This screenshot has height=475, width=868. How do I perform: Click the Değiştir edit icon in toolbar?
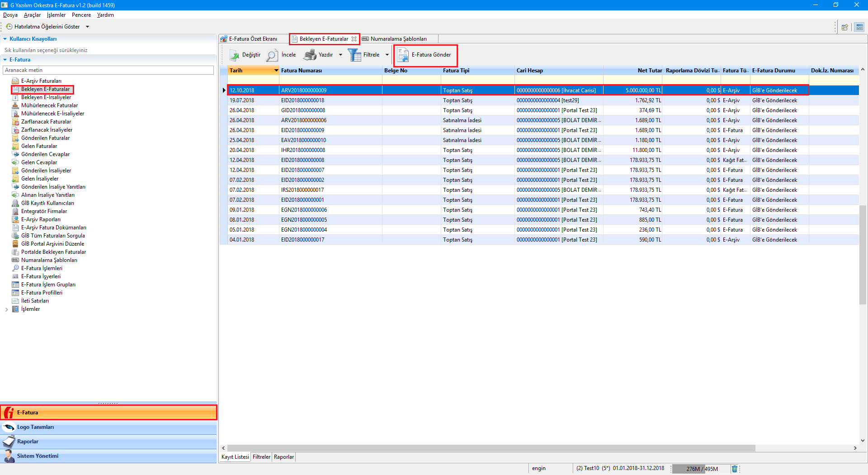[x=234, y=55]
